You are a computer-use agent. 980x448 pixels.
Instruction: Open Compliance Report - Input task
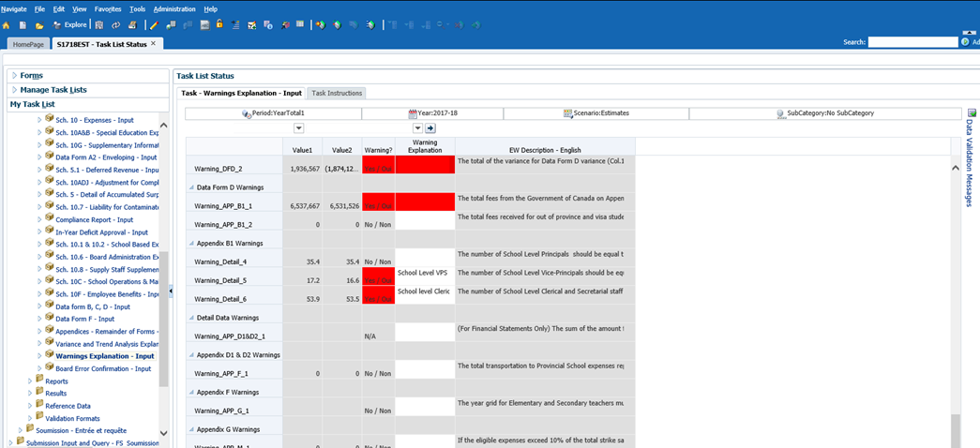(95, 220)
